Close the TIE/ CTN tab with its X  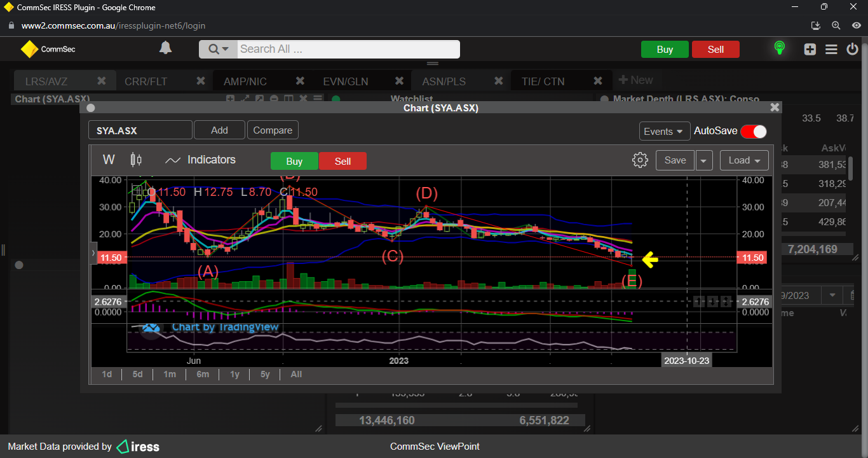pyautogui.click(x=597, y=81)
